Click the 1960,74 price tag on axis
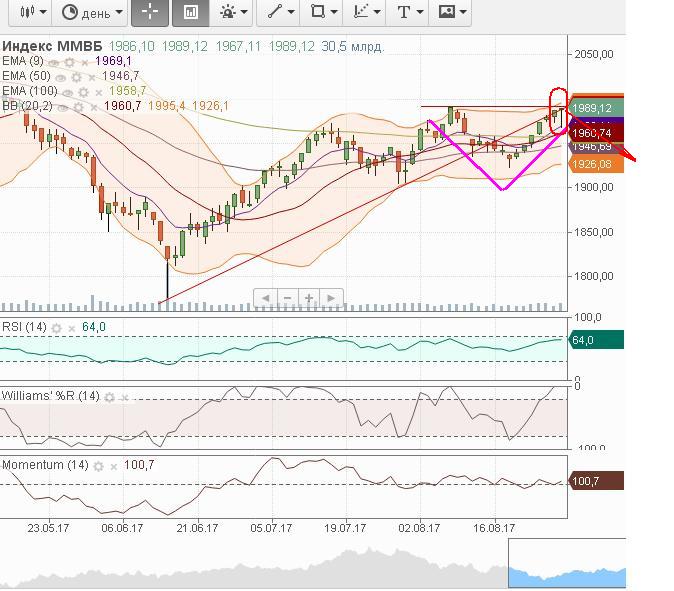 tap(596, 133)
